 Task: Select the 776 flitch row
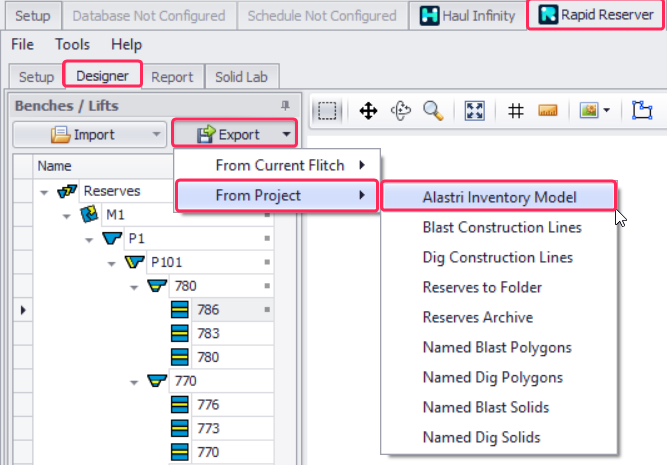click(232, 405)
